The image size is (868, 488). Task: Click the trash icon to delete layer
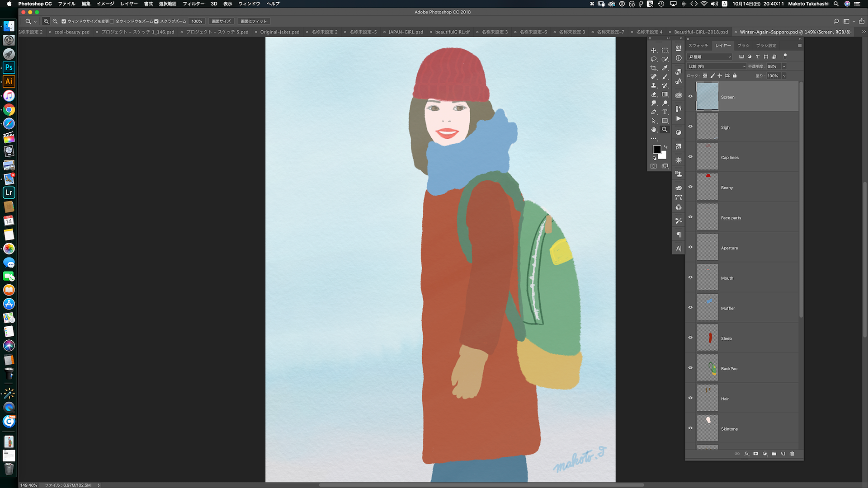coord(792,454)
